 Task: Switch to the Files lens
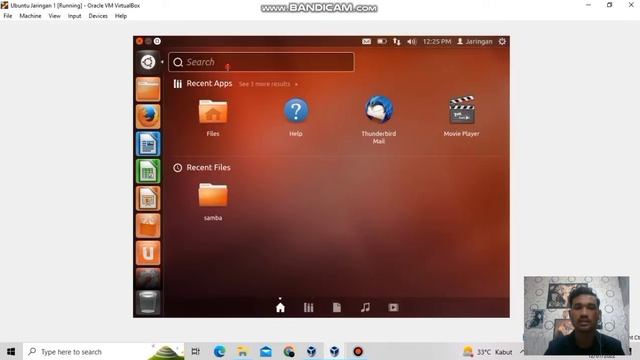point(337,307)
